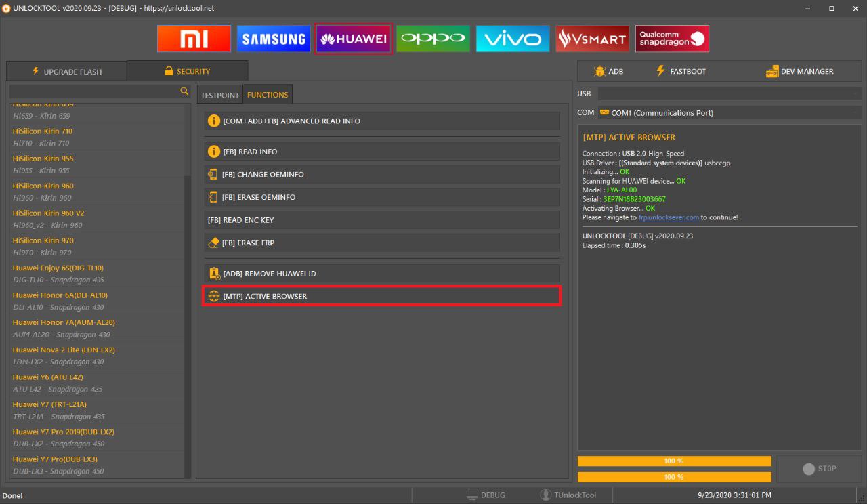Select Huawei Y6 (ATU L42) model
This screenshot has width=867, height=504.
(x=96, y=383)
